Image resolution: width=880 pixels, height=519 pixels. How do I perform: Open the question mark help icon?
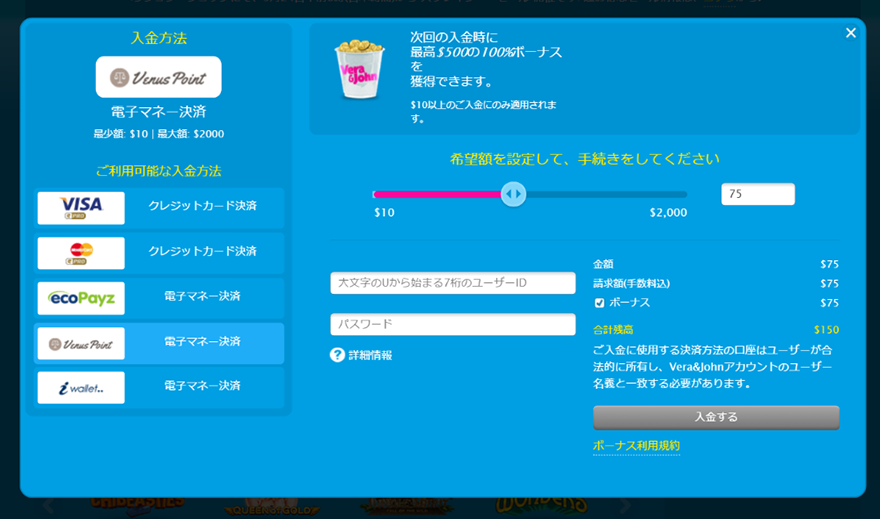coord(337,355)
